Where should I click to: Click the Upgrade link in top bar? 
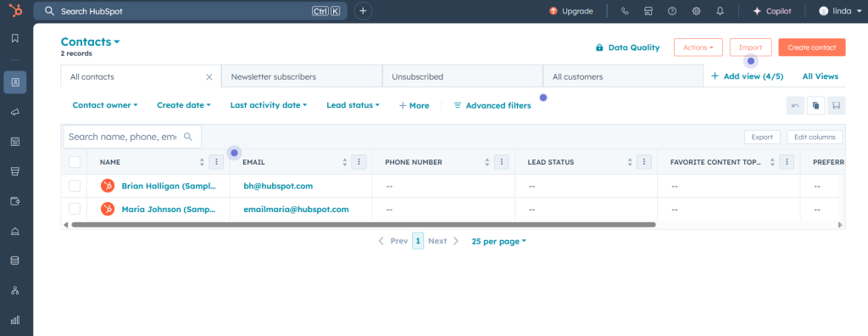coord(570,11)
